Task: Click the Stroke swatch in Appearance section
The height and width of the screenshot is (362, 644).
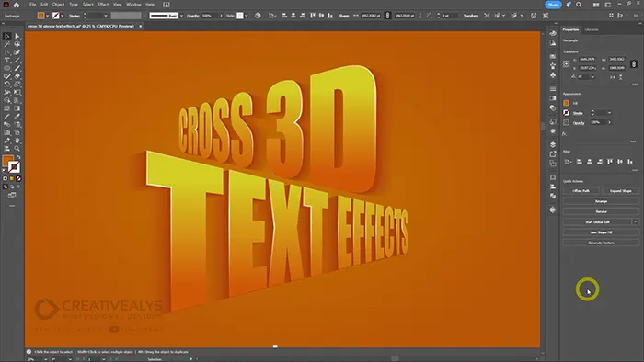Action: (x=567, y=113)
